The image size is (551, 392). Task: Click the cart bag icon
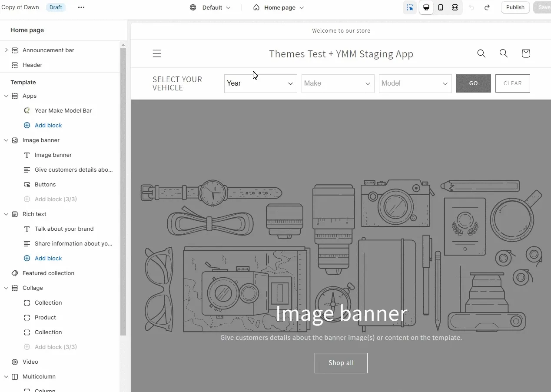coord(526,53)
